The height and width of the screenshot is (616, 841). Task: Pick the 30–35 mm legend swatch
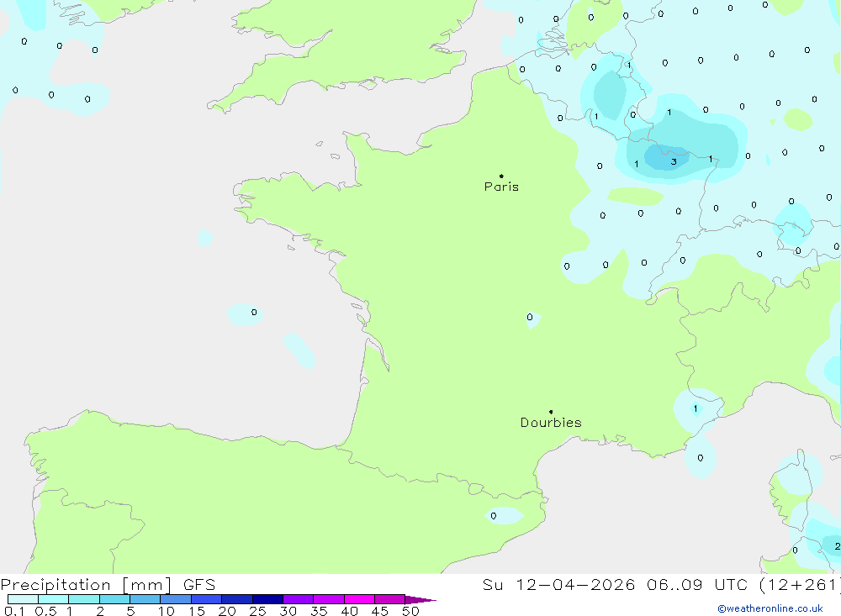point(299,599)
